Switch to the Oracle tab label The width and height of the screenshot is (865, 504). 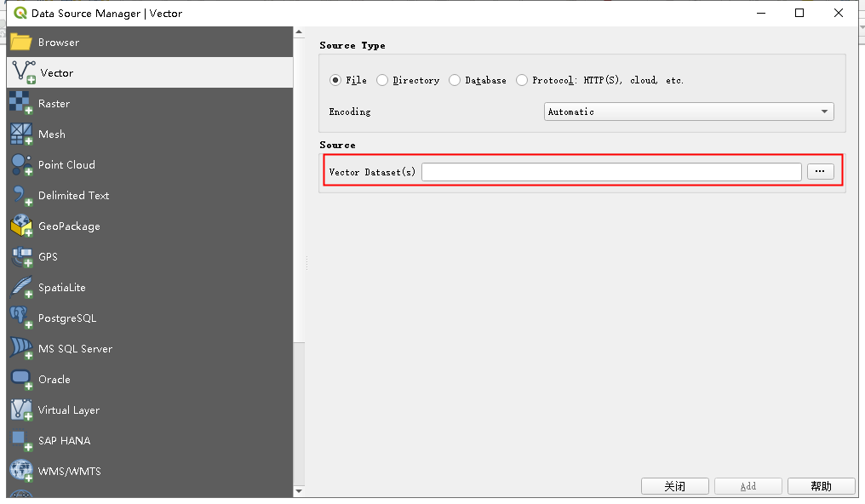click(54, 380)
